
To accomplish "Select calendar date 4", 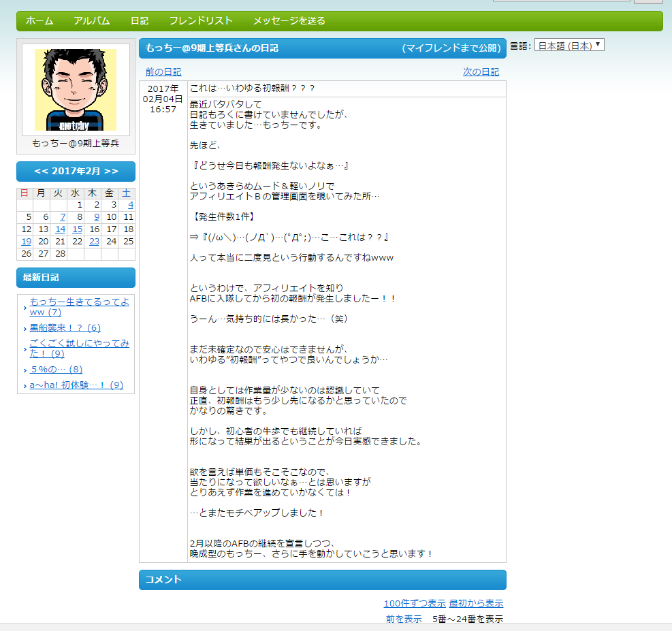I will [129, 204].
